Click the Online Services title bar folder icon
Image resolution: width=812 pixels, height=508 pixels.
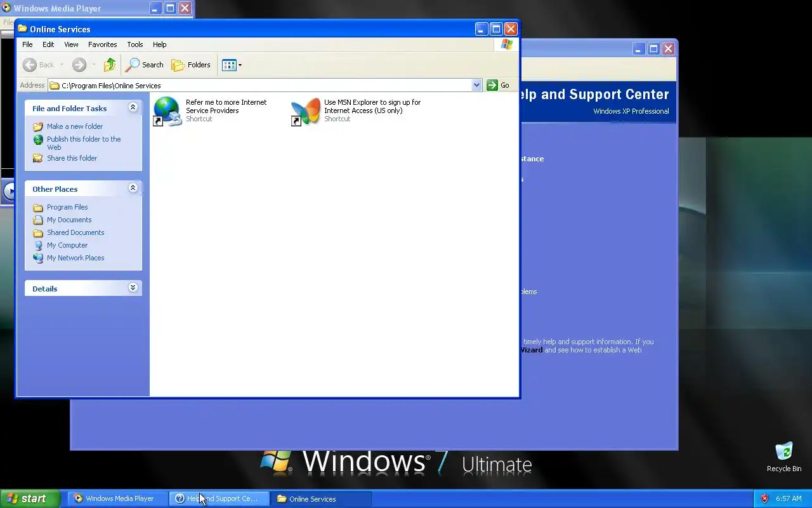click(x=22, y=29)
